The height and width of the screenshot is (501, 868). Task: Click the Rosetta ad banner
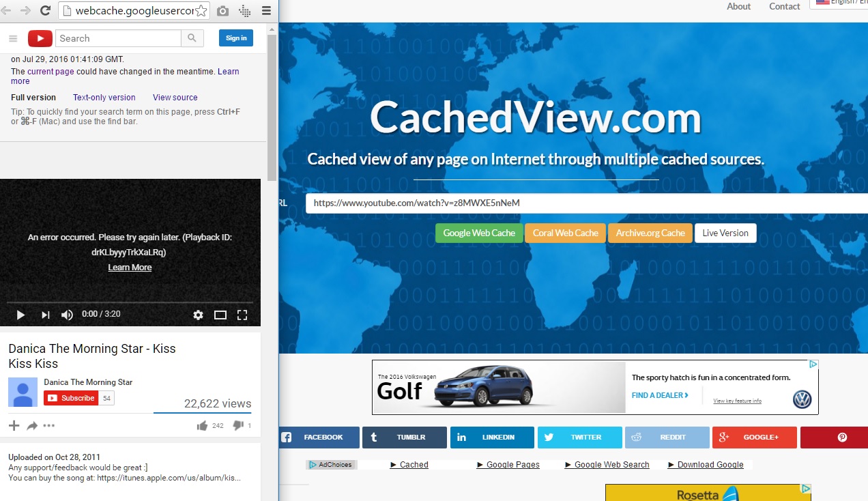(708, 493)
